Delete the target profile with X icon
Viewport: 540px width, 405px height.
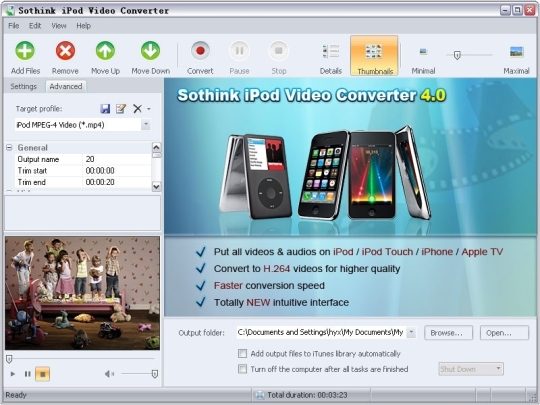pyautogui.click(x=137, y=109)
